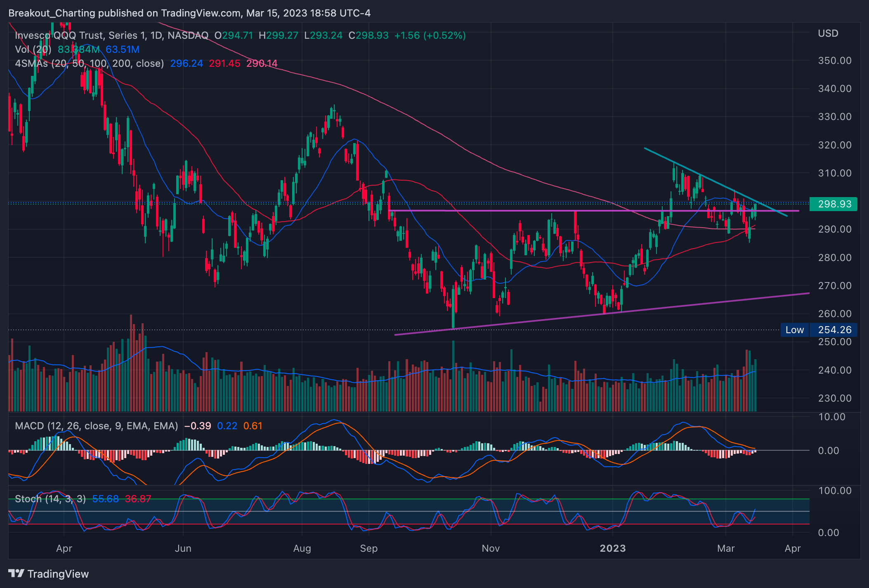The image size is (869, 588).
Task: Click the orange MACD signal value 0.61
Action: tap(253, 426)
